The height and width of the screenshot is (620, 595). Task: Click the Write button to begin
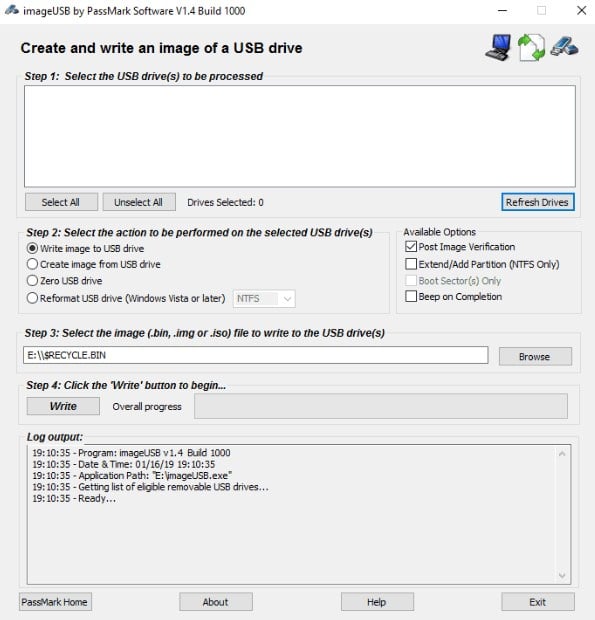point(63,406)
